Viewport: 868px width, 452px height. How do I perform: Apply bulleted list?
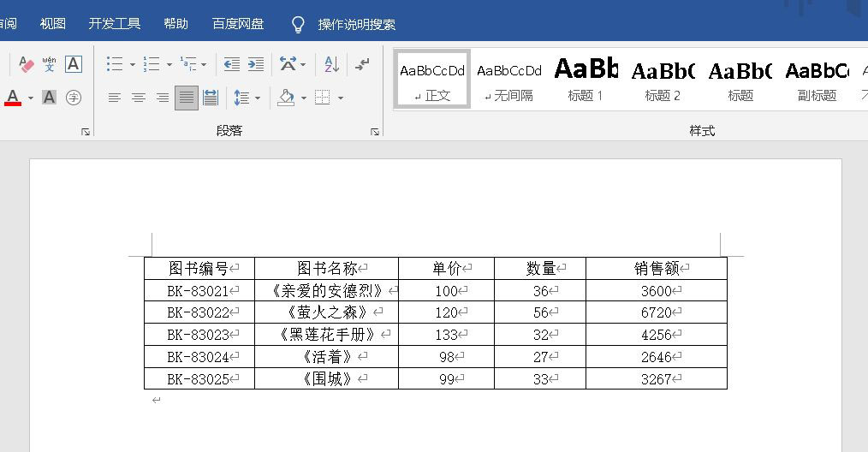click(x=115, y=64)
